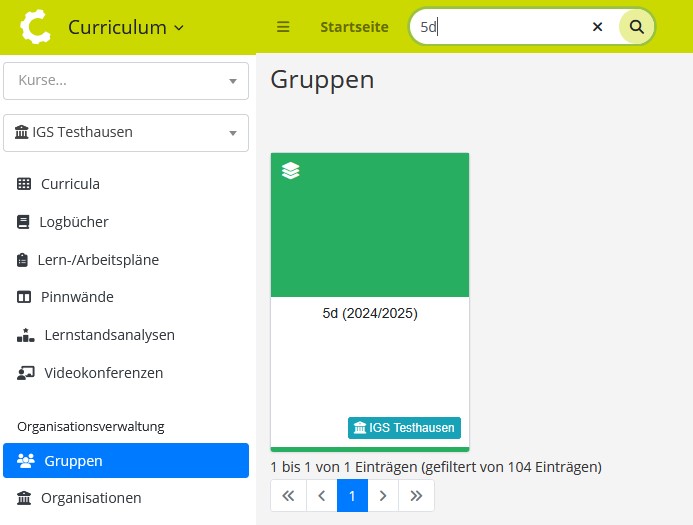The height and width of the screenshot is (525, 693).
Task: Open Logbücher in the sidebar
Action: (x=126, y=222)
